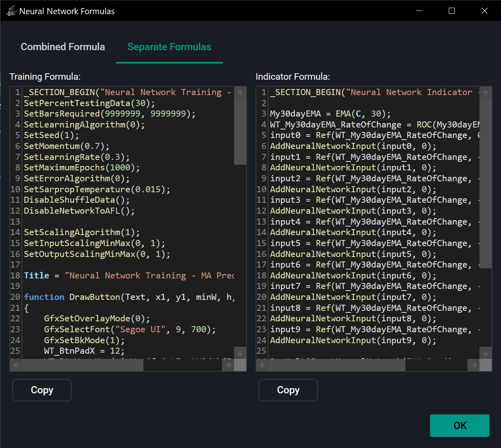This screenshot has height=448, width=501.
Task: Click the Training Formula scroll up arrow
Action: [x=240, y=93]
